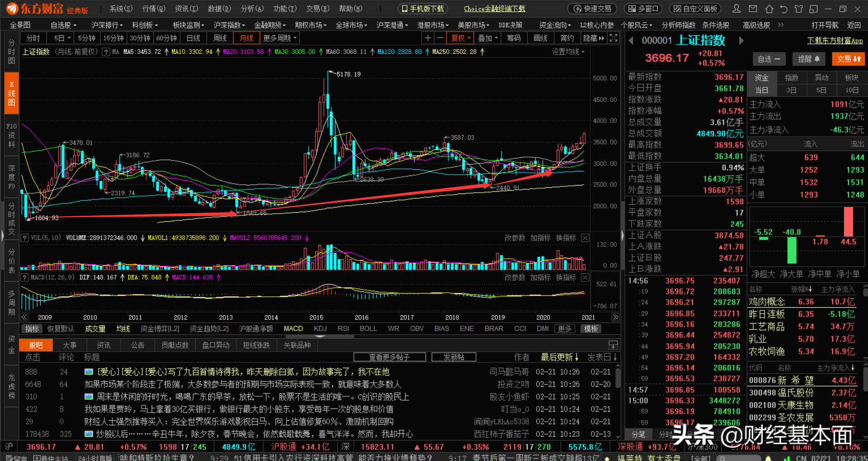This screenshot has height=461, width=868.
Task: Open 更多周期 period dropdown
Action: (280, 38)
